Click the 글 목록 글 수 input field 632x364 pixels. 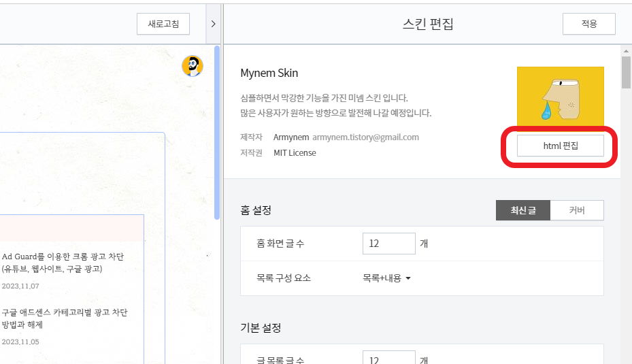pos(389,358)
